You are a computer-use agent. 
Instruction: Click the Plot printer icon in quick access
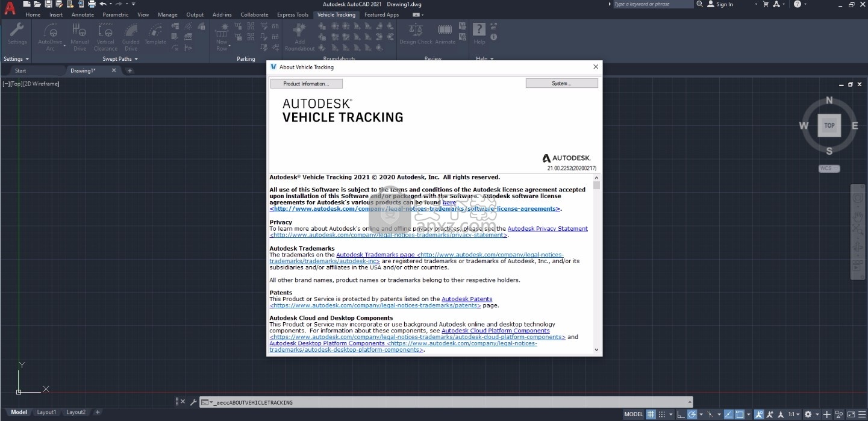[92, 4]
